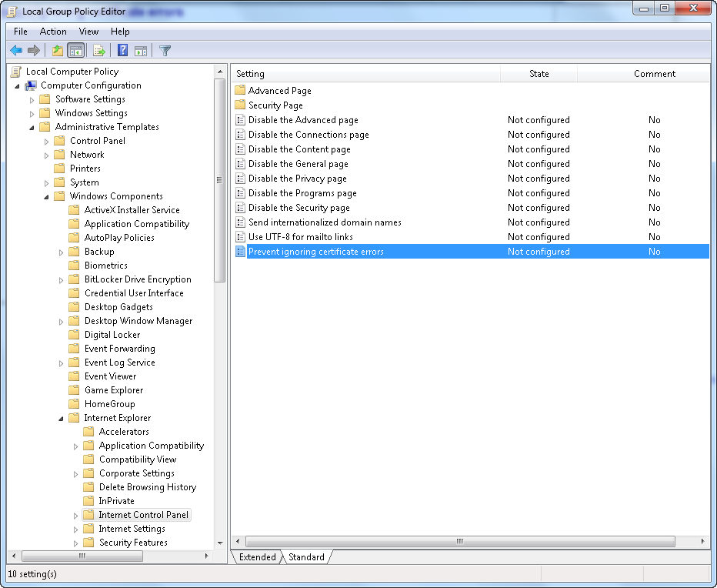
Task: Select the Delete Browsing History folder
Action: tap(147, 487)
